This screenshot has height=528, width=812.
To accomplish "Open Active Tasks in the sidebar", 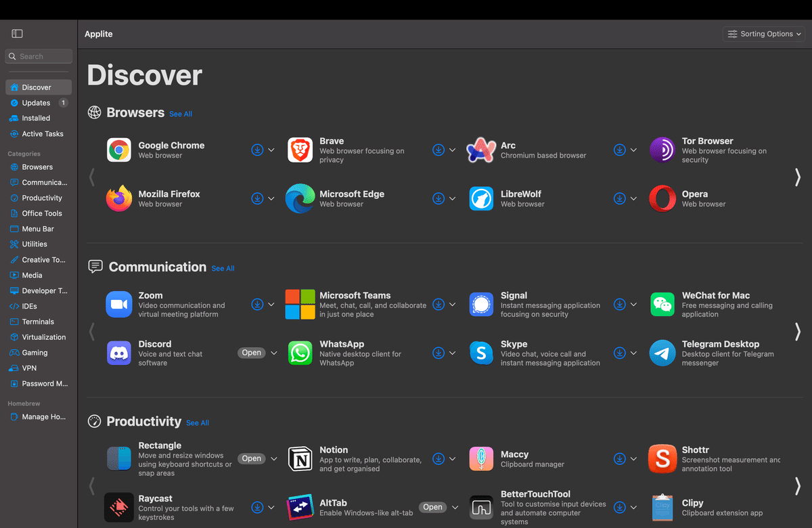I will tap(39, 134).
